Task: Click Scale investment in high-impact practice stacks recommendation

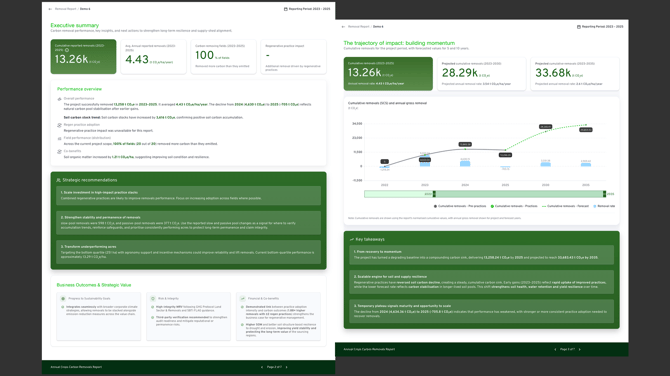Action: pos(188,196)
